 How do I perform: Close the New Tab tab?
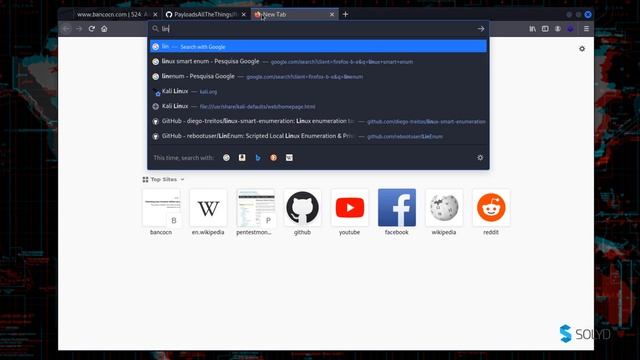(332, 14)
